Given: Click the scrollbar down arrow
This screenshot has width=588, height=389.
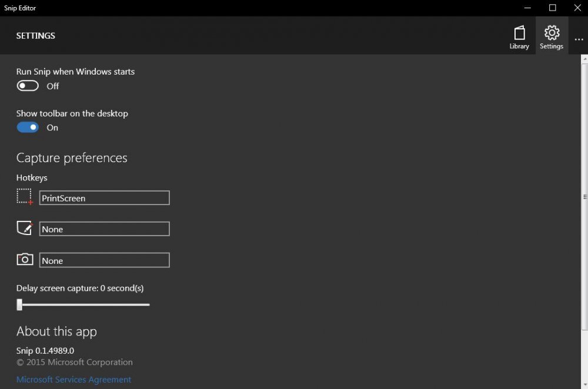Looking at the screenshot, I should tap(584, 385).
